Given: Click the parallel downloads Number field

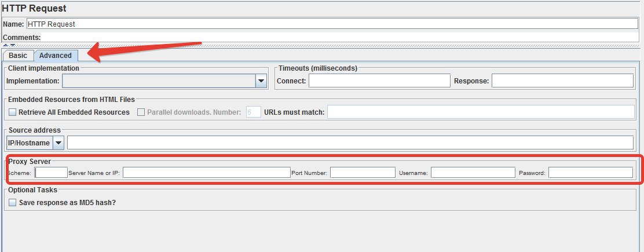Looking at the screenshot, I should point(254,112).
